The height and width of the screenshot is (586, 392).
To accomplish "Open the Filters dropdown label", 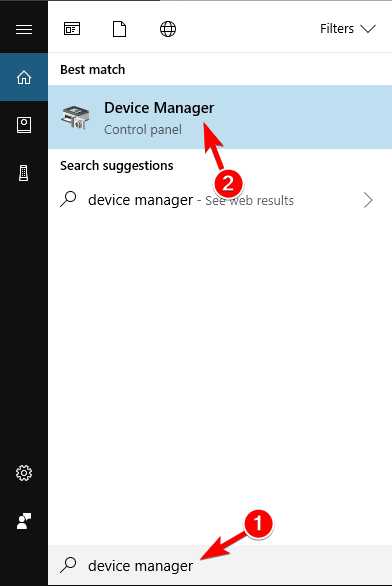I will (x=337, y=29).
